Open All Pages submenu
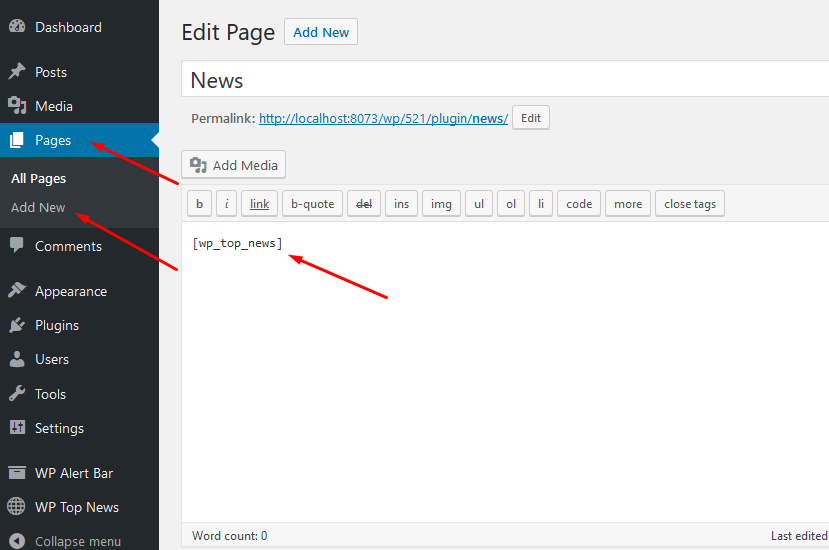The image size is (829, 550). tap(39, 179)
